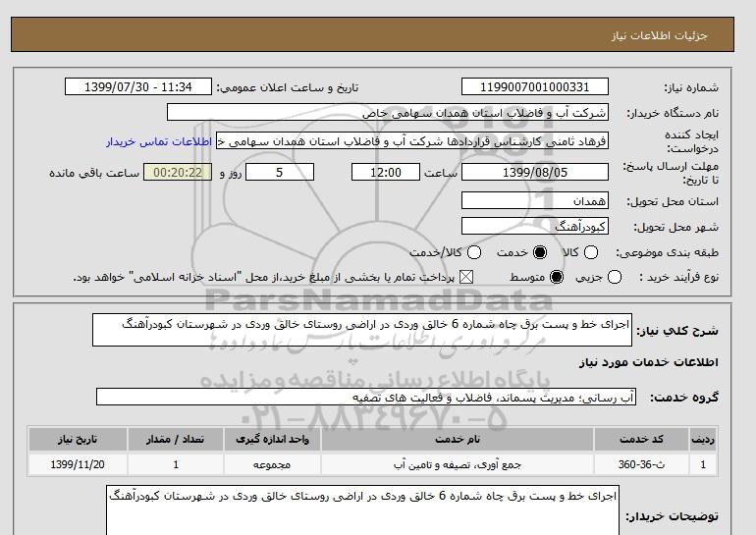Click service code cell ث-36-360
The image size is (756, 535).
pyautogui.click(x=641, y=464)
